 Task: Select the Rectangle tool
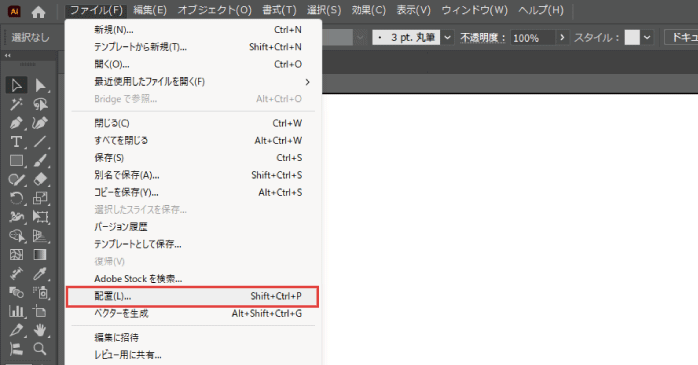pos(16,160)
